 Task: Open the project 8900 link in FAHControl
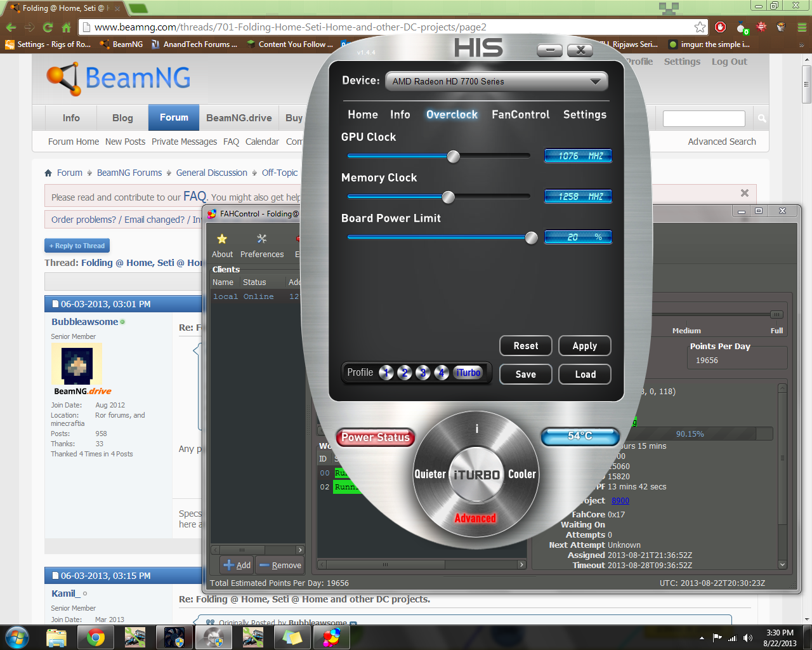point(620,501)
